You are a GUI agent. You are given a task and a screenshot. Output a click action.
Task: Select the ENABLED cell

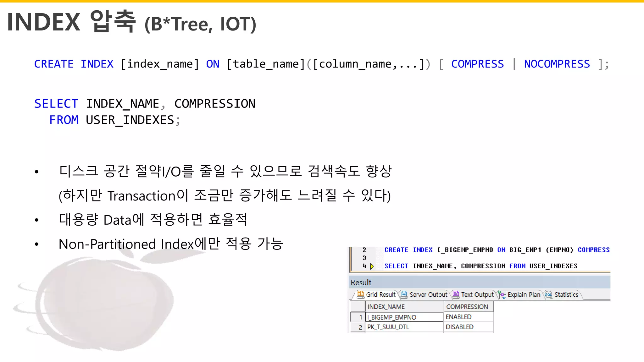(468, 317)
